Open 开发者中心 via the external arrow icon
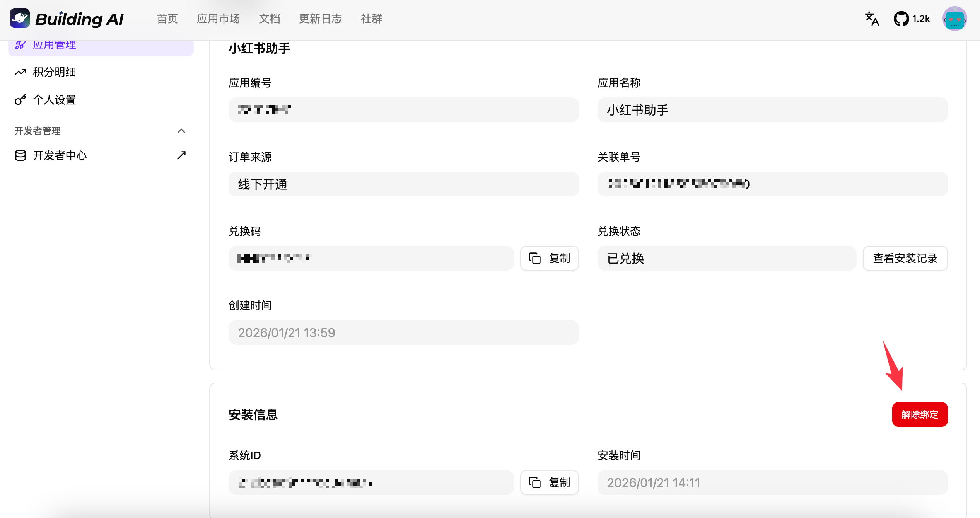Viewport: 980px width, 518px height. [181, 155]
